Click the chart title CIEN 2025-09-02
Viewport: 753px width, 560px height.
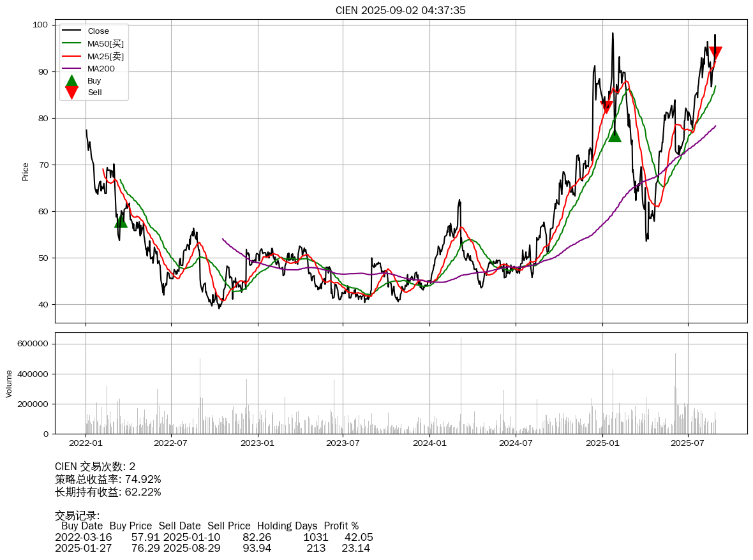coord(400,10)
